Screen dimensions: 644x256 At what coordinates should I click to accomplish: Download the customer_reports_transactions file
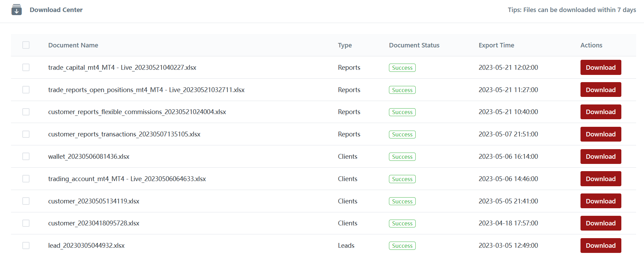(x=600, y=134)
